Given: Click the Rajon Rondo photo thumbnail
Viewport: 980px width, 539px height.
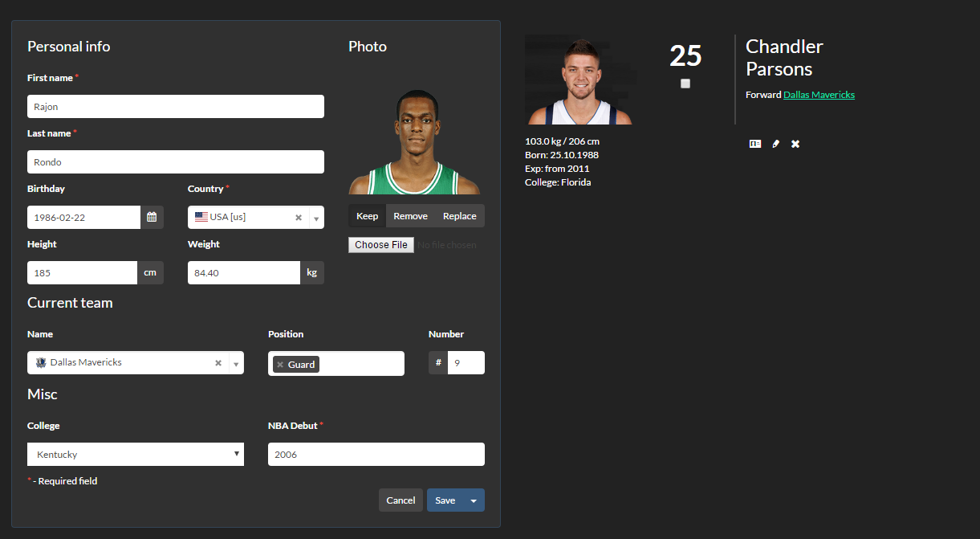Looking at the screenshot, I should click(x=415, y=142).
